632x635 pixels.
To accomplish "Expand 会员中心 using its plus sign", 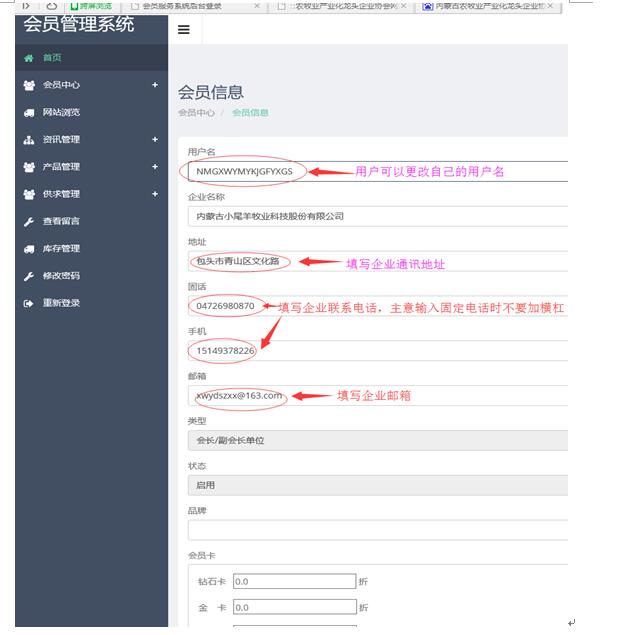I will pos(155,85).
